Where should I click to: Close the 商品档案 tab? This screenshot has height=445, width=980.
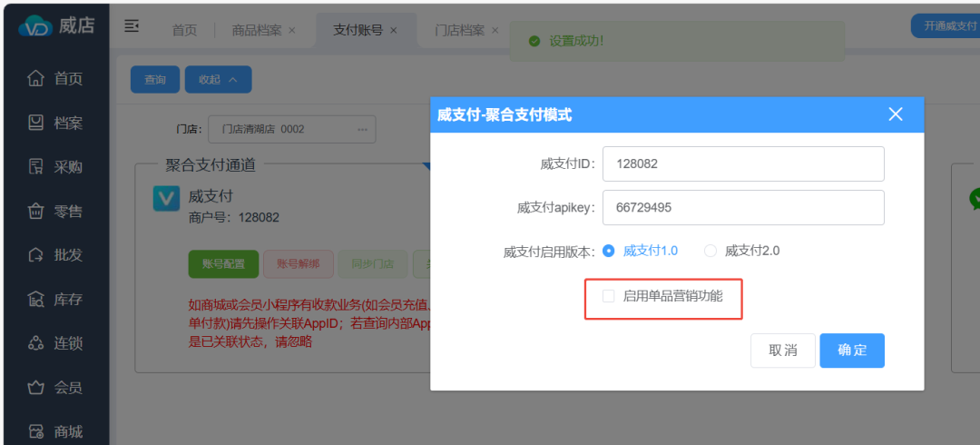click(292, 30)
